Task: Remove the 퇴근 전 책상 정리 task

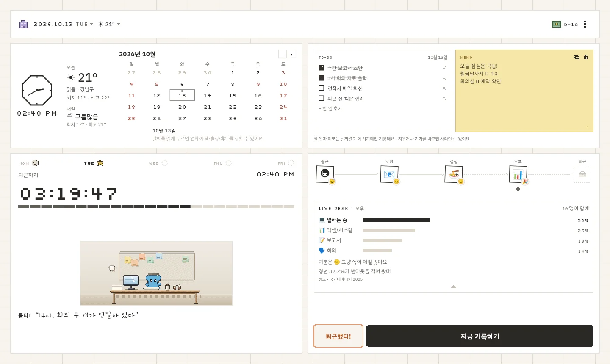Action: (x=444, y=98)
